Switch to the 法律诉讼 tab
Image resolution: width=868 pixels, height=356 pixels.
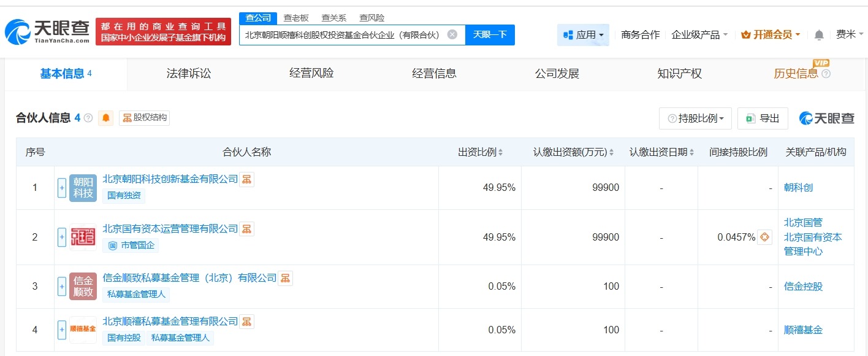coord(188,73)
